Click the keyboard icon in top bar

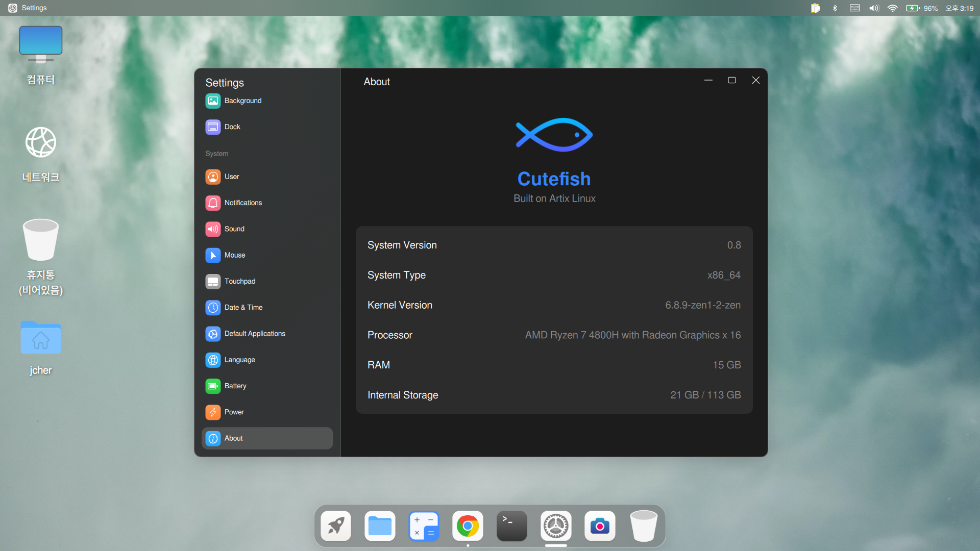pos(855,8)
